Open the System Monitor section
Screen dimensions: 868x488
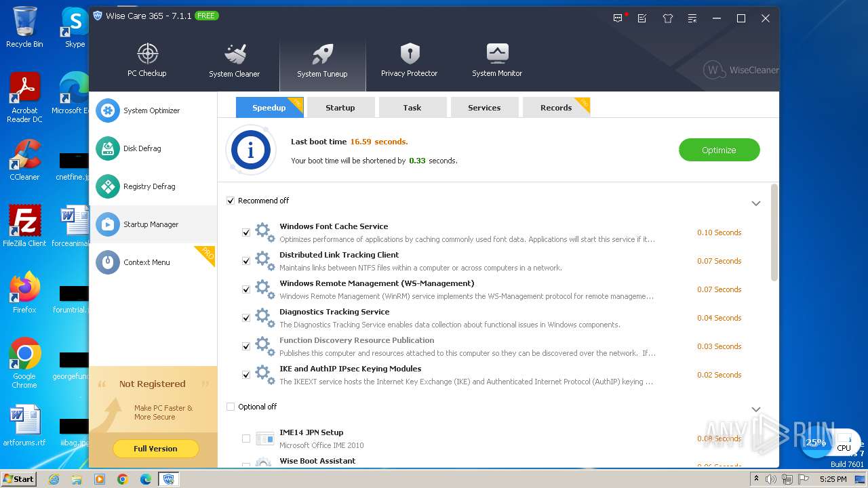[497, 60]
